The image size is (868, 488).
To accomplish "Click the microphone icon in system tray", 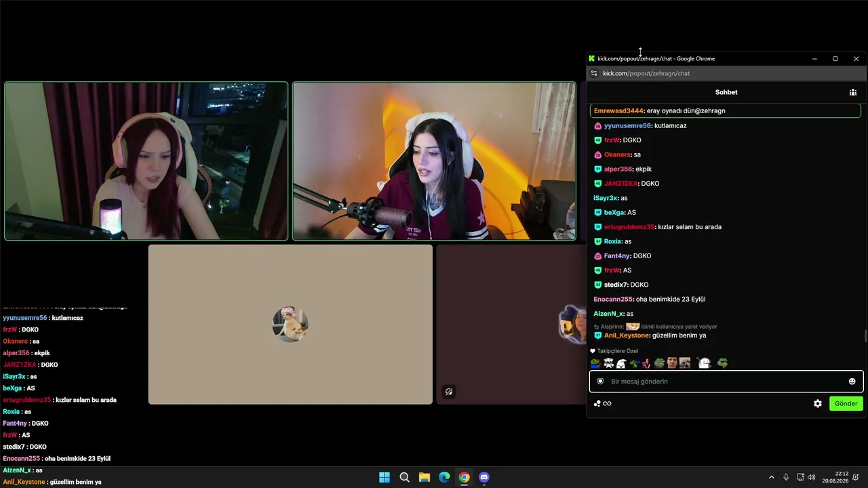I will [x=786, y=477].
